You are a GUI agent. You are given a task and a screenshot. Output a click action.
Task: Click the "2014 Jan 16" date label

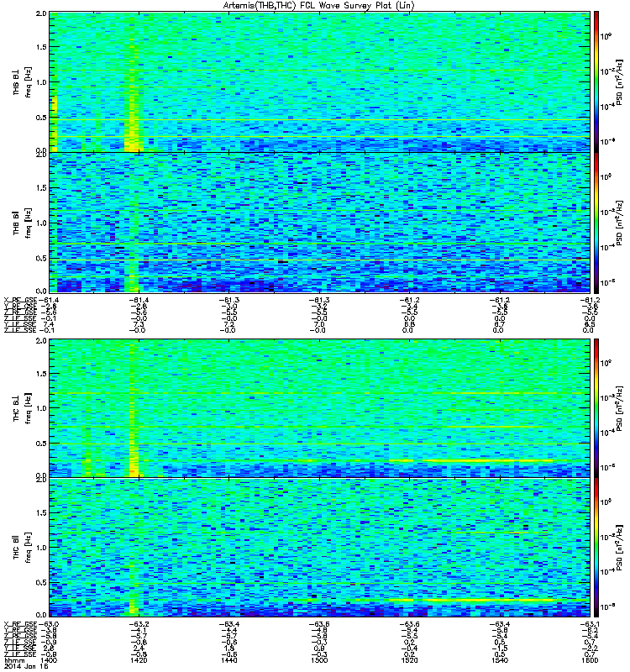click(x=26, y=666)
